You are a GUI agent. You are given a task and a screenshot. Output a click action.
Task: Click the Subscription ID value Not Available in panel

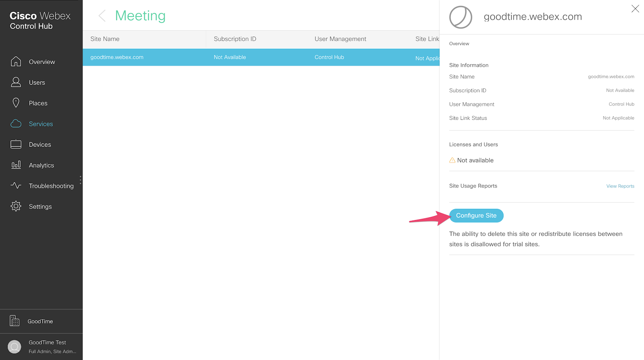coord(620,91)
